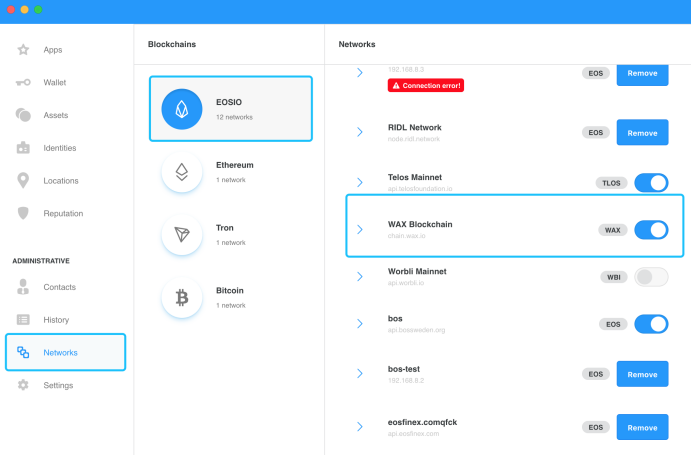The width and height of the screenshot is (692, 455).
Task: Click the History list icon
Action: (x=23, y=320)
